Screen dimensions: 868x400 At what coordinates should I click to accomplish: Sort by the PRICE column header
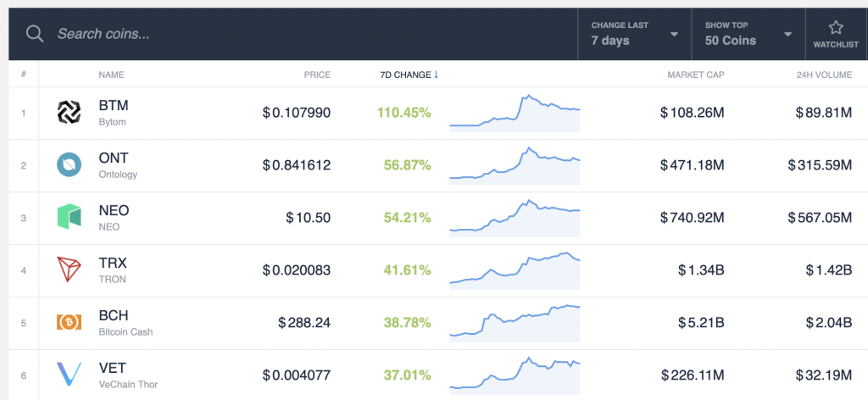coord(317,75)
